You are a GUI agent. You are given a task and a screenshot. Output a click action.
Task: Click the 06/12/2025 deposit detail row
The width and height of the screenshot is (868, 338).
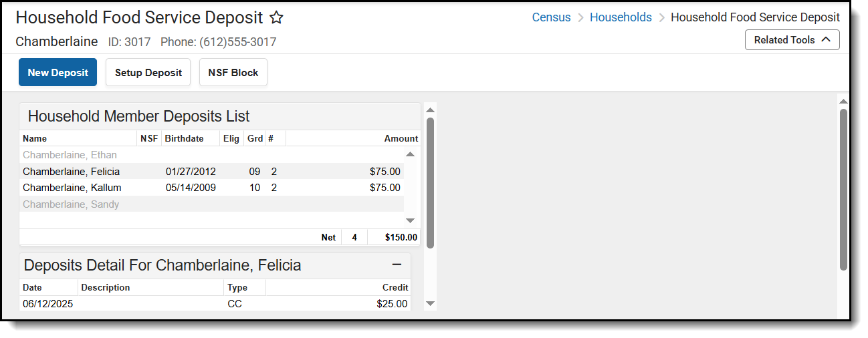point(214,304)
